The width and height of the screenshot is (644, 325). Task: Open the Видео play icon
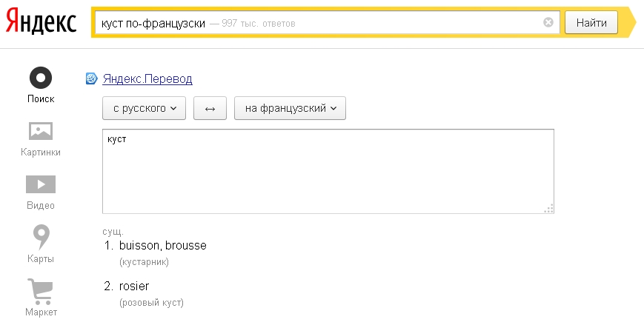pos(41,184)
